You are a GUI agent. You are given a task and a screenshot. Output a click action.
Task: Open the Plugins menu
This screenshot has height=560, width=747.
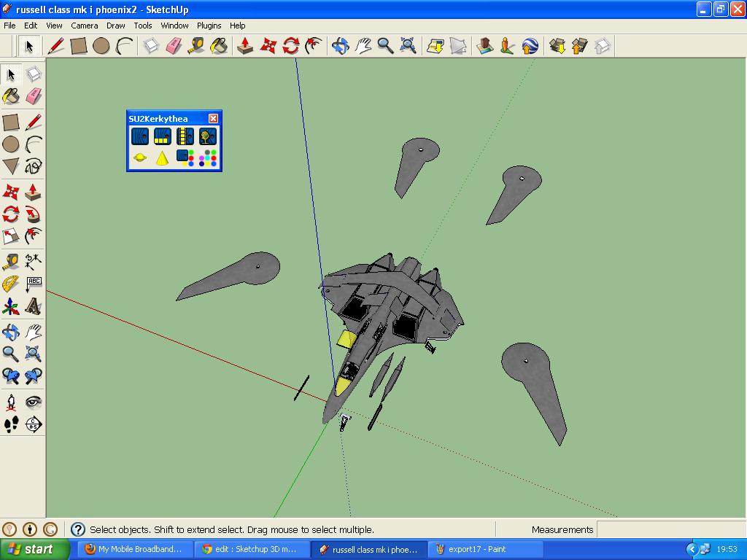(x=209, y=26)
